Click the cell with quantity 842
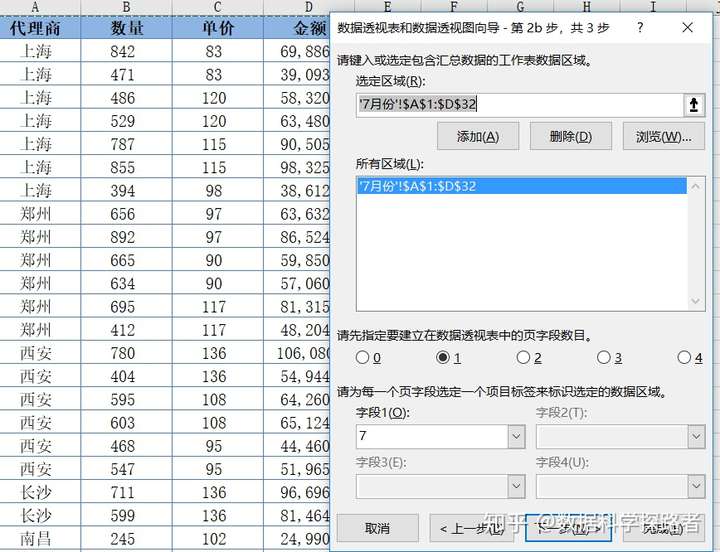Viewport: 720px width, 552px height. (126, 51)
